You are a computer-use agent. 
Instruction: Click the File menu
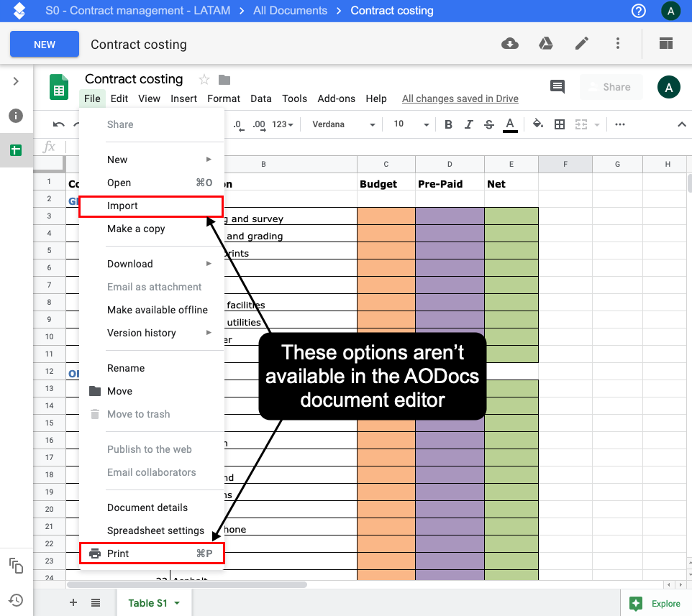(92, 98)
